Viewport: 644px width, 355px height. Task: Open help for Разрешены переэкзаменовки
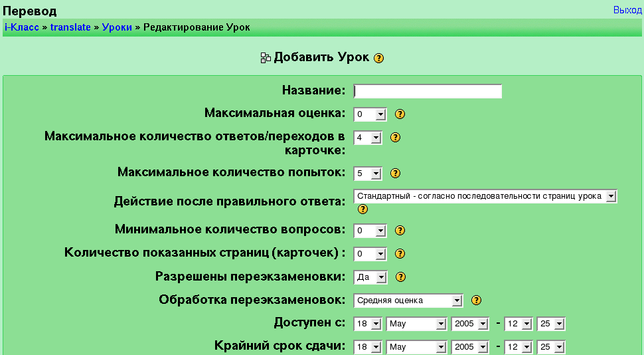coord(400,277)
